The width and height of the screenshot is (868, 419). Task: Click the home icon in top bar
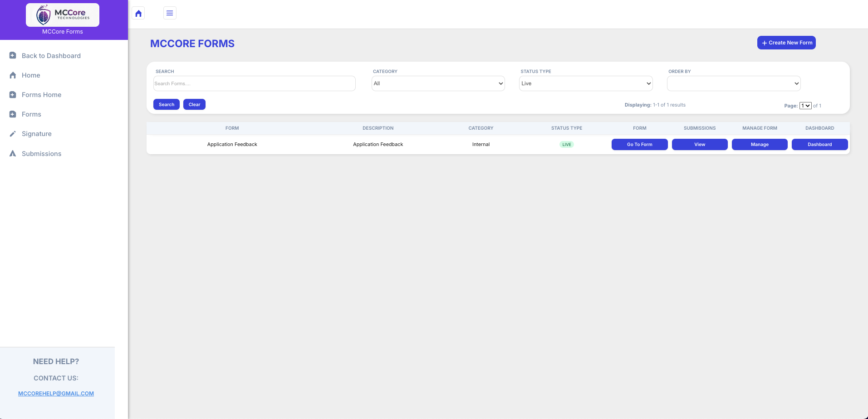click(138, 13)
